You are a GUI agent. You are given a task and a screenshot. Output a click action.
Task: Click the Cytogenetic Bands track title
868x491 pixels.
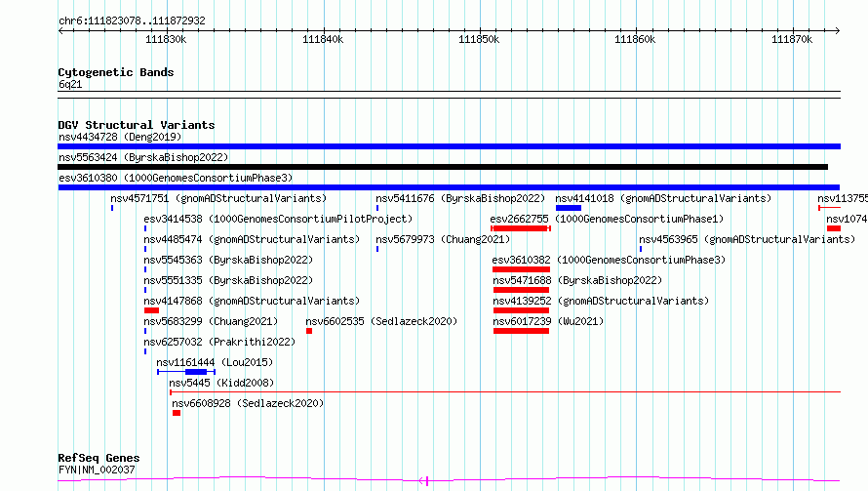116,72
